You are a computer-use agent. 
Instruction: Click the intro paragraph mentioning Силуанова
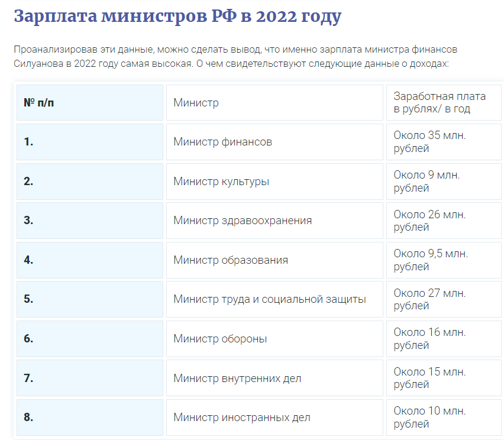click(235, 56)
